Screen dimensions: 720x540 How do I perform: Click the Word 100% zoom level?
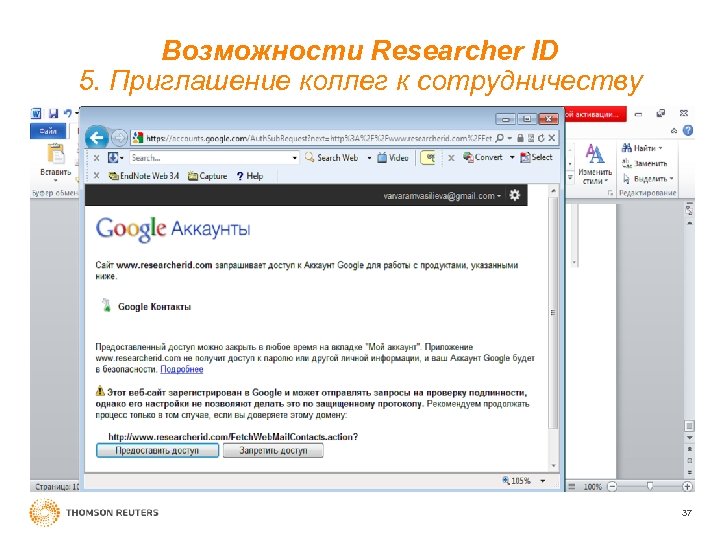(x=592, y=486)
